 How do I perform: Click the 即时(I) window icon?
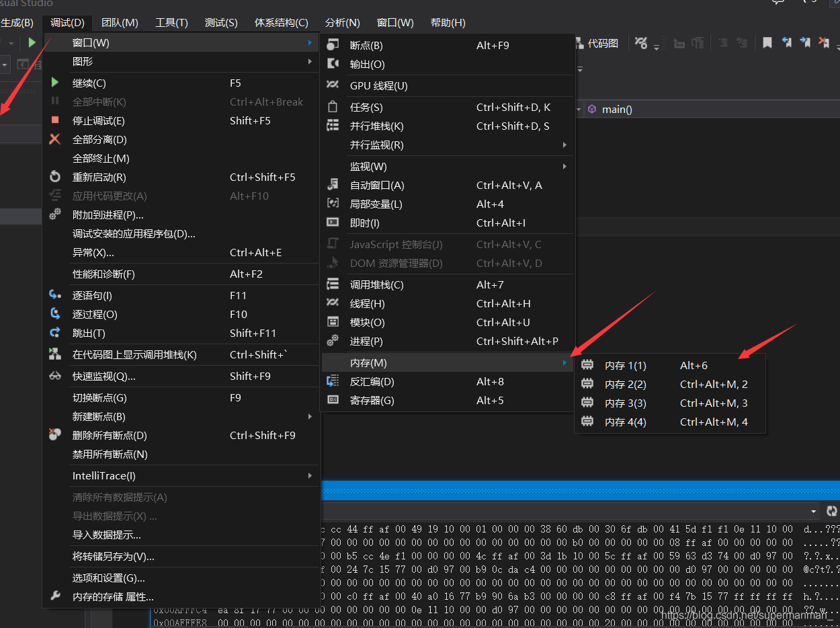pos(333,223)
